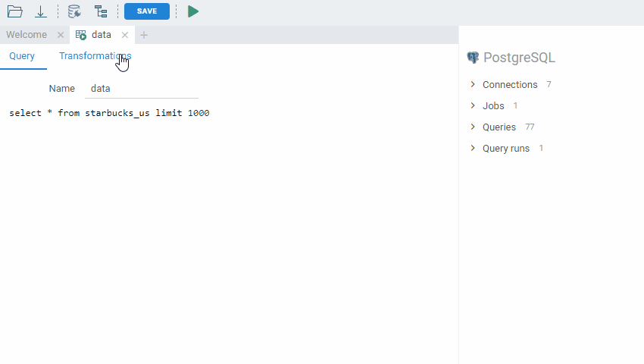644x364 pixels.
Task: Click the Name input field
Action: (142, 89)
